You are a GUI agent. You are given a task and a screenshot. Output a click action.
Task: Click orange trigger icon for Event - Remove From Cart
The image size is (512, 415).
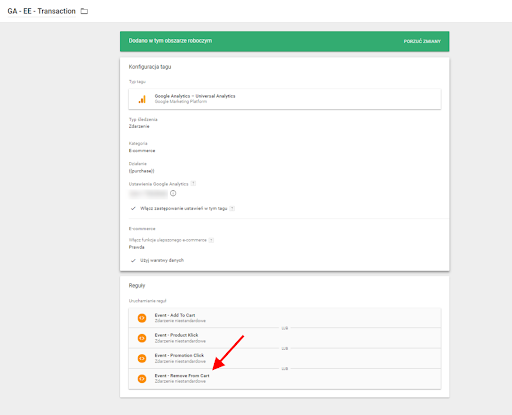tap(142, 379)
